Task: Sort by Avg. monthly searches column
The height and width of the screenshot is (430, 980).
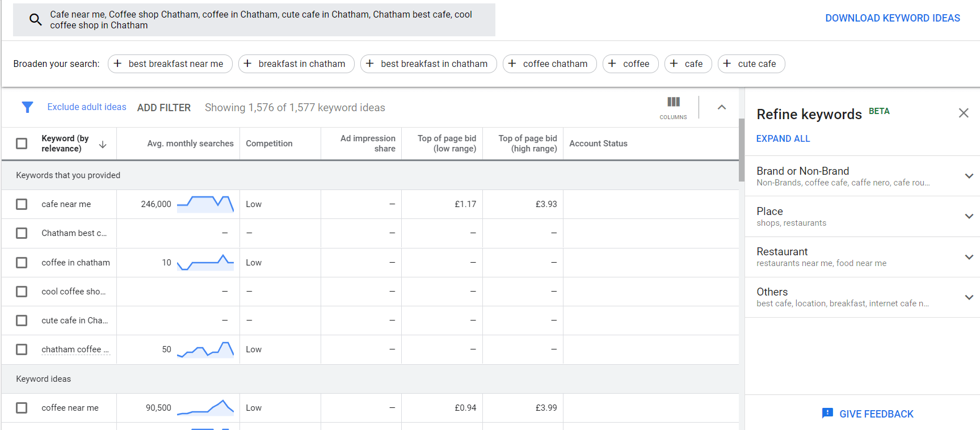Action: 190,144
